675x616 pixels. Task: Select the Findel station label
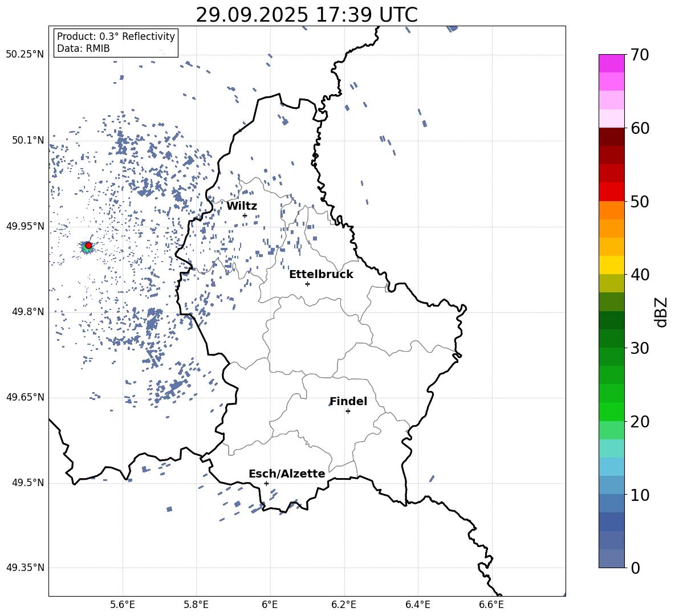click(x=348, y=401)
